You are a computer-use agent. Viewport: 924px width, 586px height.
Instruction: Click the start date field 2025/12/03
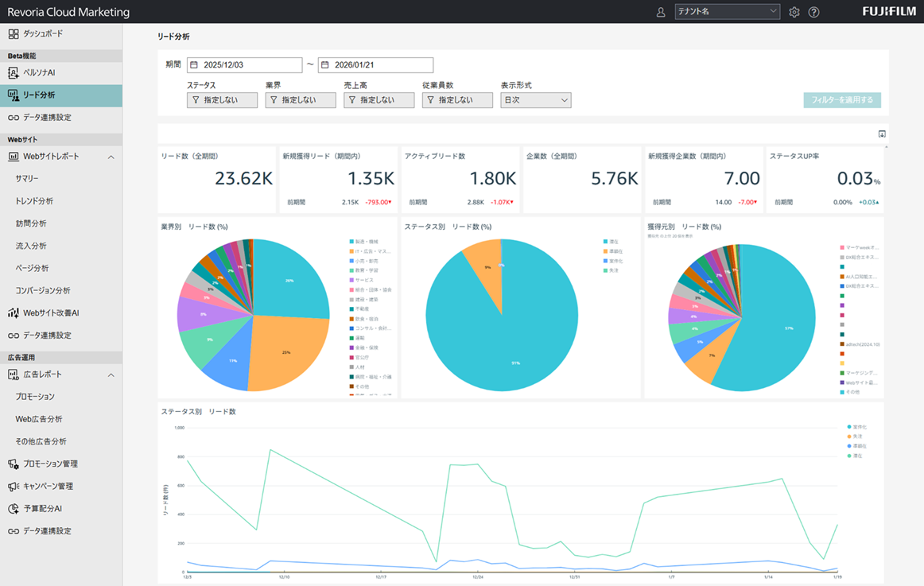[244, 65]
